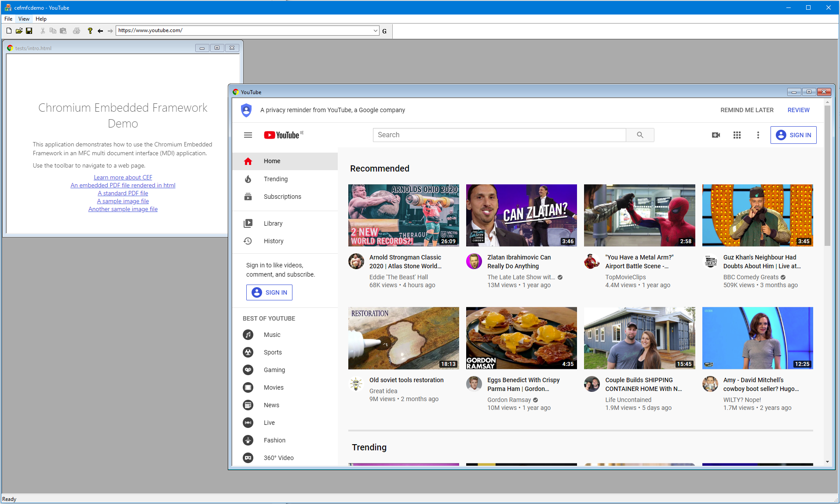Click the 'TopMovieClips' channel name

(625, 277)
